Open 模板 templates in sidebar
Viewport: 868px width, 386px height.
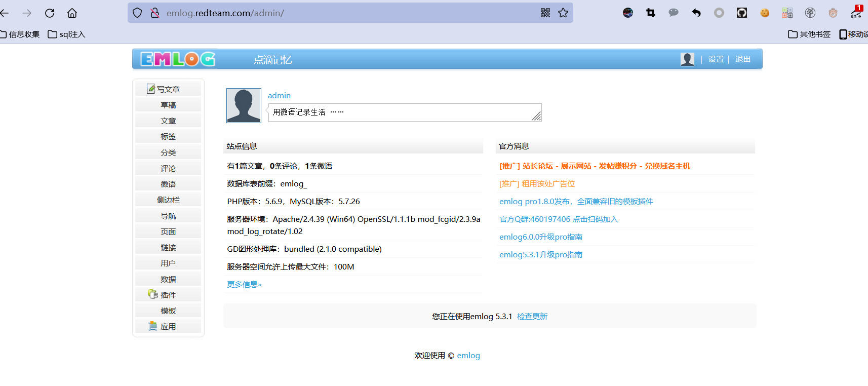tap(168, 311)
